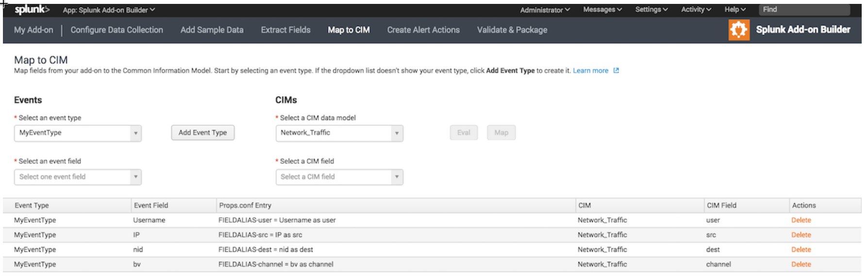Viewport: 868px width, 278px height.
Task: Open the Activity menu
Action: (x=696, y=10)
